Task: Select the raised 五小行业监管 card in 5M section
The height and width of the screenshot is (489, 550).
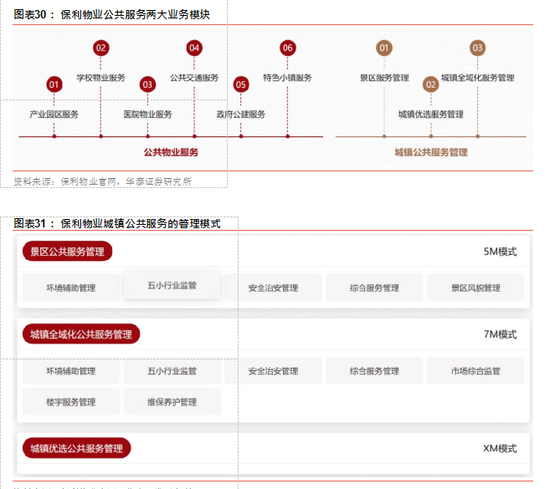Action: tap(172, 285)
